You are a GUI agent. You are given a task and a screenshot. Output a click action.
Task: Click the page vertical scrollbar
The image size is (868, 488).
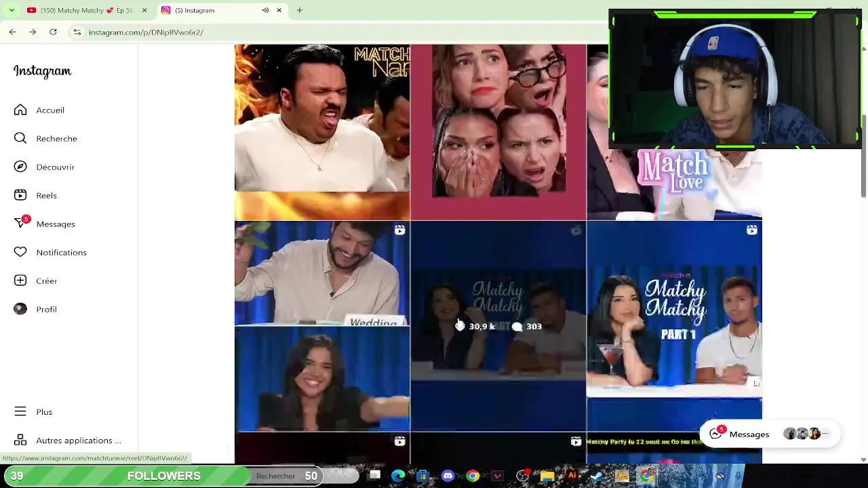863,156
